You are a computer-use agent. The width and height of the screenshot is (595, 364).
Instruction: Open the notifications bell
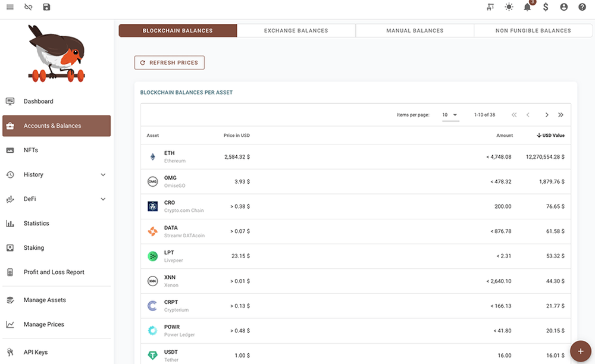pos(527,7)
